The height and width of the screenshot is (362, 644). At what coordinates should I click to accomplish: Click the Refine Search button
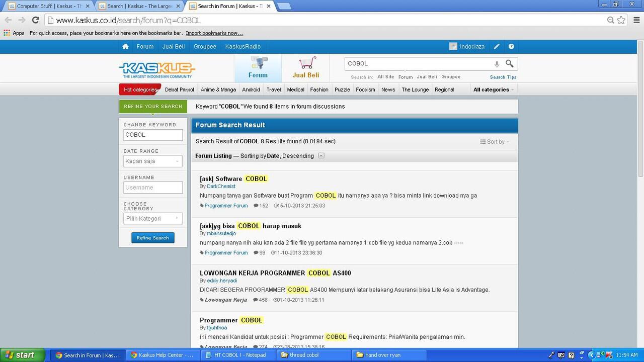(x=153, y=238)
